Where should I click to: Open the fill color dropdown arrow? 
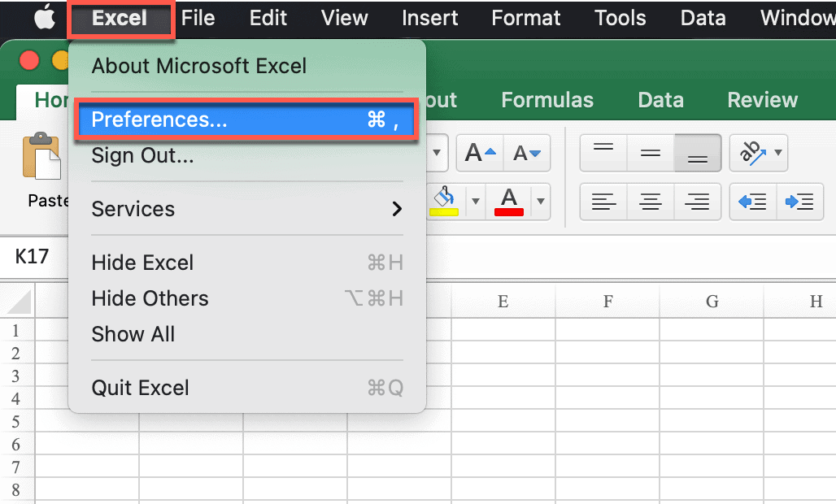tap(475, 202)
